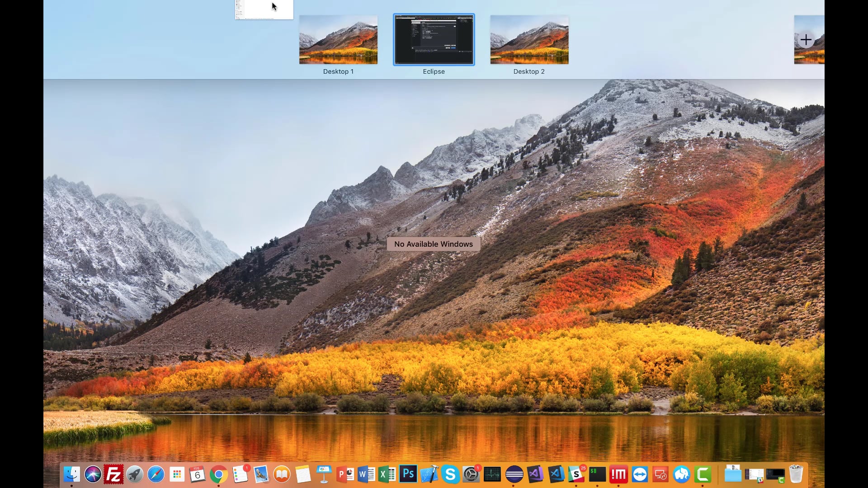Switch to Desktop 1 space
Image resolution: width=868 pixels, height=488 pixels.
[338, 40]
